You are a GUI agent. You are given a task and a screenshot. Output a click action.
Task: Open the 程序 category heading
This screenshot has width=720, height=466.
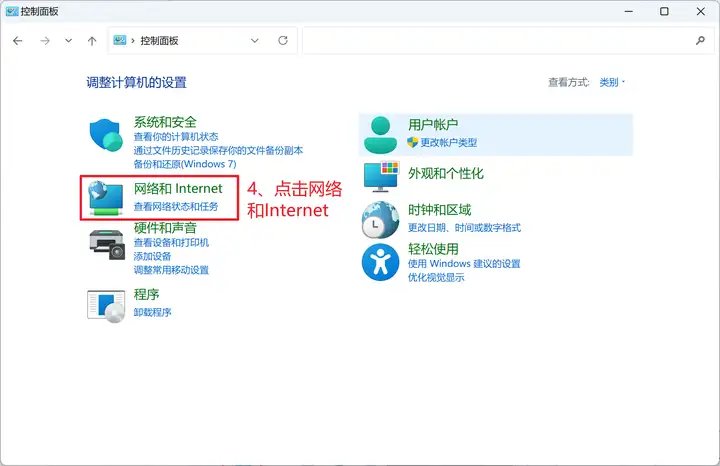pyautogui.click(x=146, y=294)
